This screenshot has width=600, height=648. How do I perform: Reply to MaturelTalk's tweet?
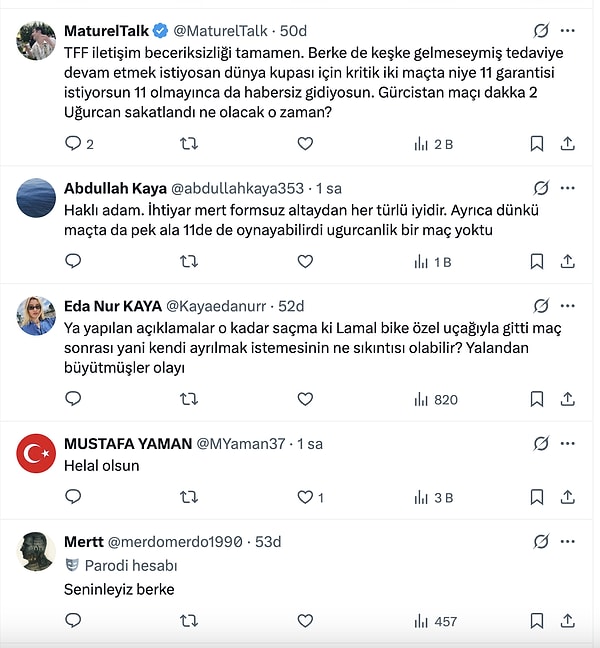tap(73, 144)
